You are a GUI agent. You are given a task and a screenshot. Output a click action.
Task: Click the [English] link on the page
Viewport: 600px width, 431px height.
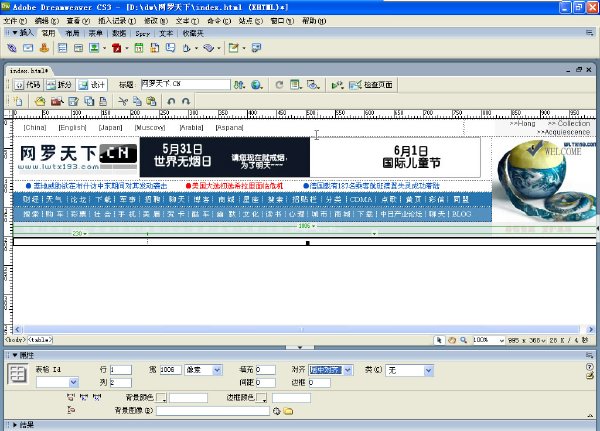pos(72,127)
